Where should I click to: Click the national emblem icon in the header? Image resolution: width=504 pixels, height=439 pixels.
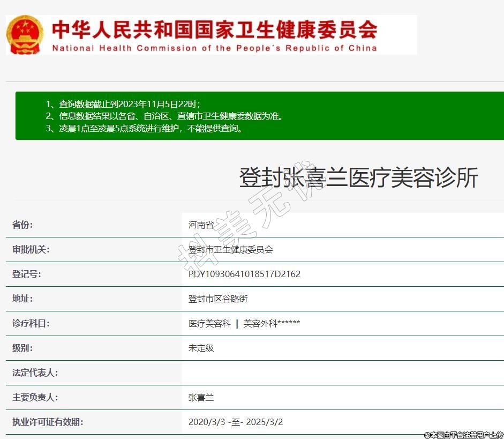click(25, 35)
